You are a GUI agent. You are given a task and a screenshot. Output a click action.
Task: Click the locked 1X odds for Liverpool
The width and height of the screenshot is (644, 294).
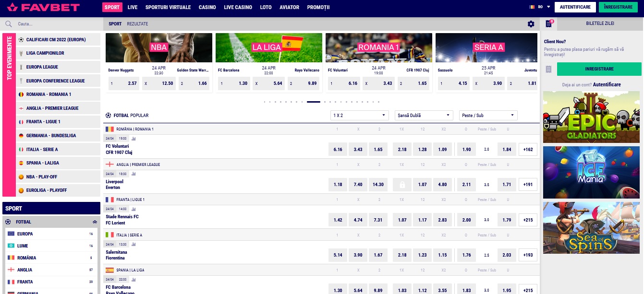coord(402,185)
